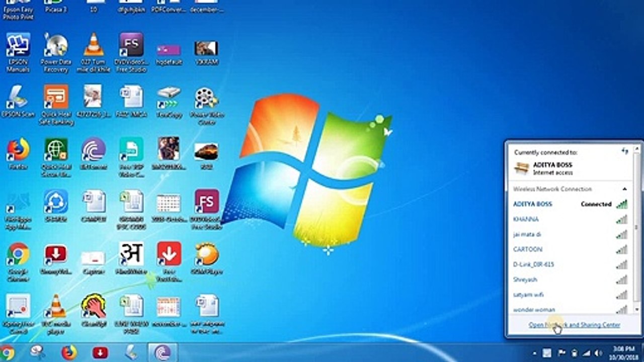Click the network list scrollbar

[637, 226]
